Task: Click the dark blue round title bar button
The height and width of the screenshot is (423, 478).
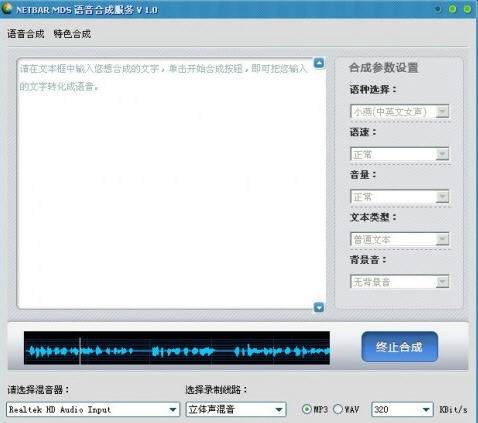Action: click(x=438, y=9)
